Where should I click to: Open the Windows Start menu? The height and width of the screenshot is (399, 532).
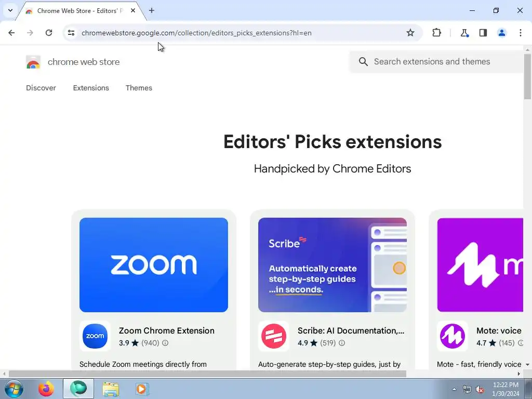[14, 389]
